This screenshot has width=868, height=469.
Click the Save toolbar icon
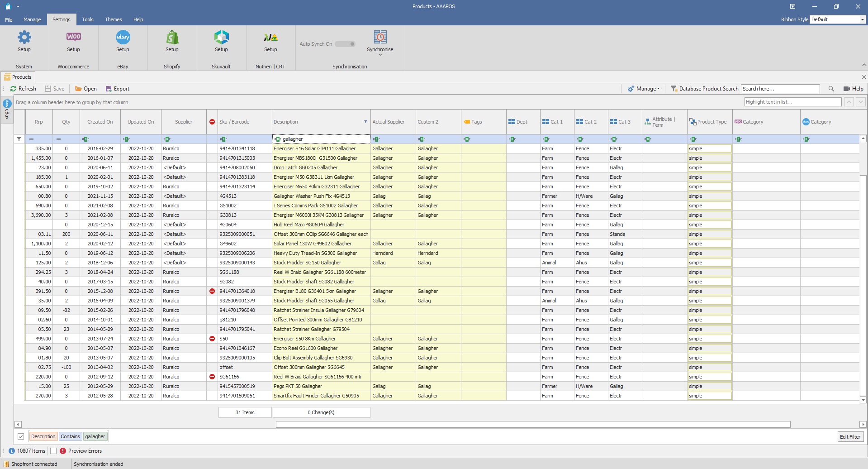pyautogui.click(x=47, y=89)
